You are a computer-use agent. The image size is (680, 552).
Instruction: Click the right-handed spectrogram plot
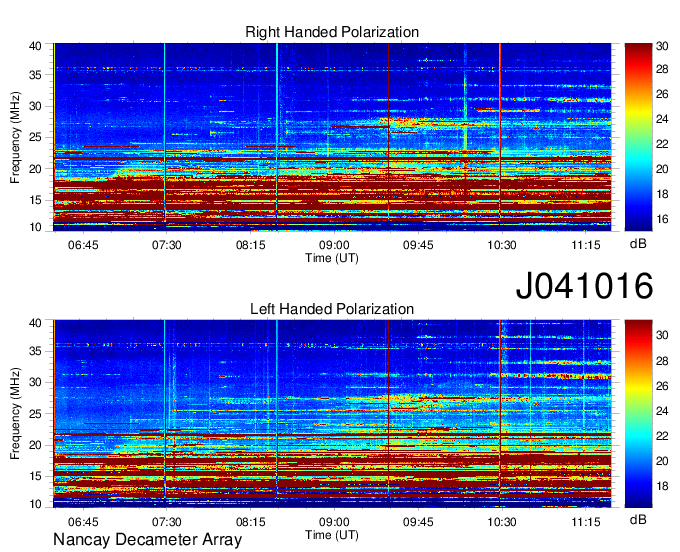pos(332,137)
